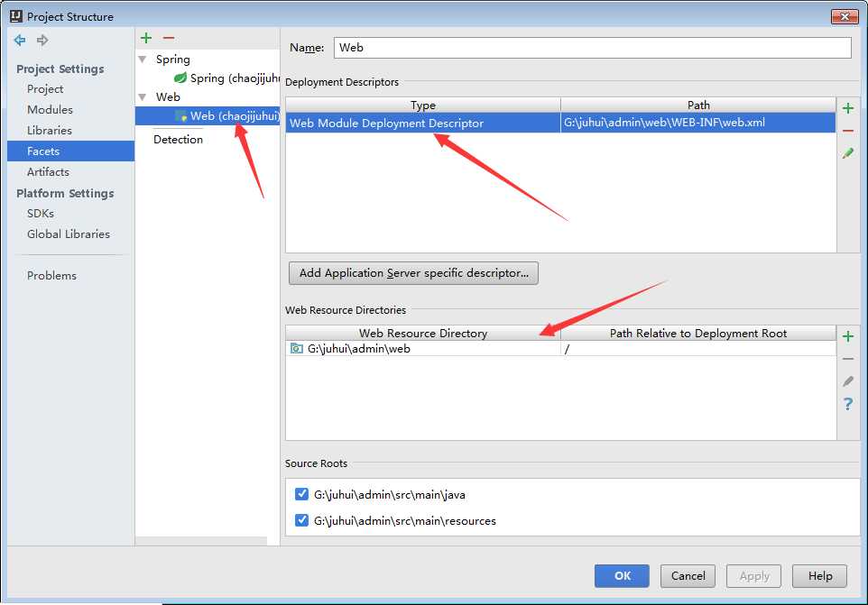This screenshot has width=868, height=605.
Task: Click the Cancel button
Action: point(688,575)
